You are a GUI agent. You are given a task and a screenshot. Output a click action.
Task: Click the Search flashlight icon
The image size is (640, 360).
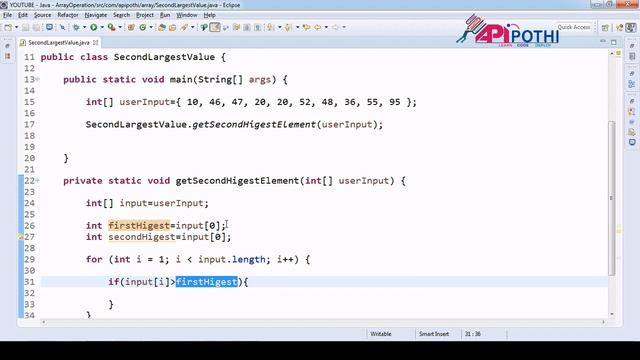pyautogui.click(x=184, y=27)
